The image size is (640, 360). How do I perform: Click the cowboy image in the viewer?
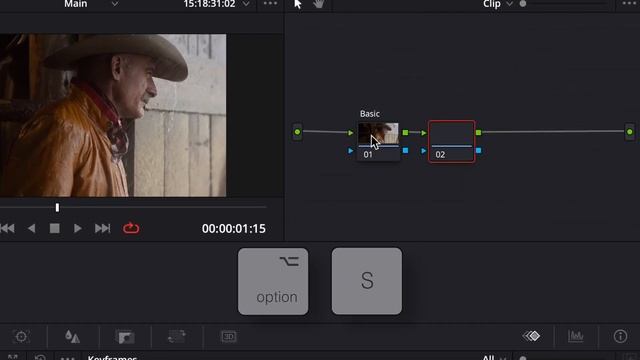coord(113,116)
